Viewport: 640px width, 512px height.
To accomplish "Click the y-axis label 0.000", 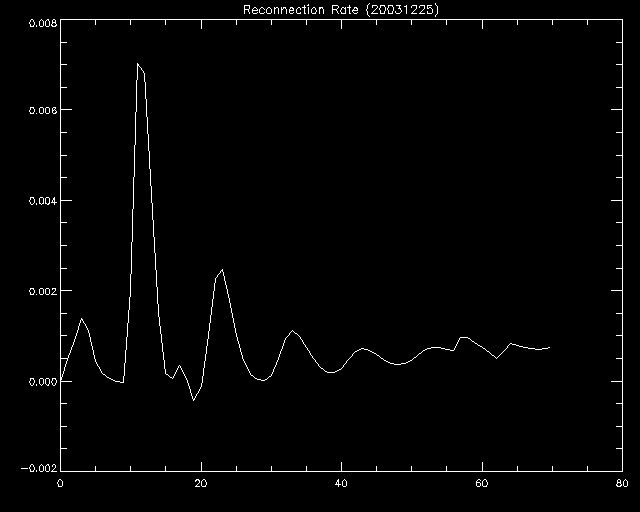I will pyautogui.click(x=42, y=381).
